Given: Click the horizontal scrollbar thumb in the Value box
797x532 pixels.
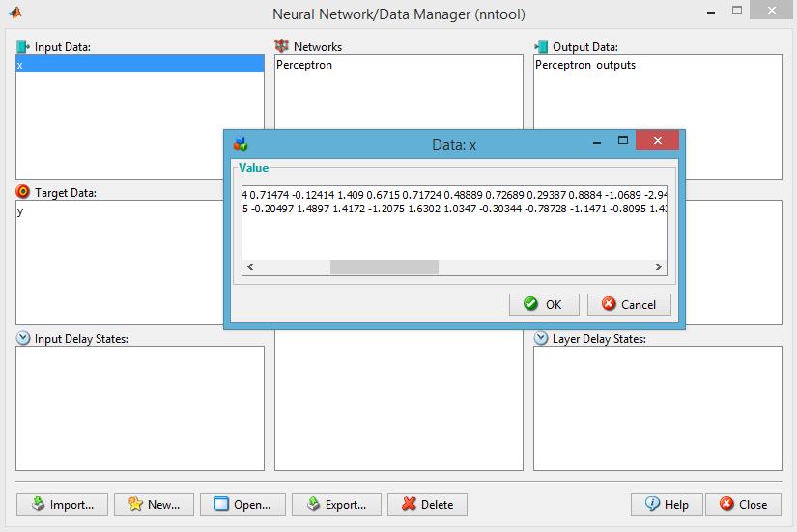Looking at the screenshot, I should point(384,266).
